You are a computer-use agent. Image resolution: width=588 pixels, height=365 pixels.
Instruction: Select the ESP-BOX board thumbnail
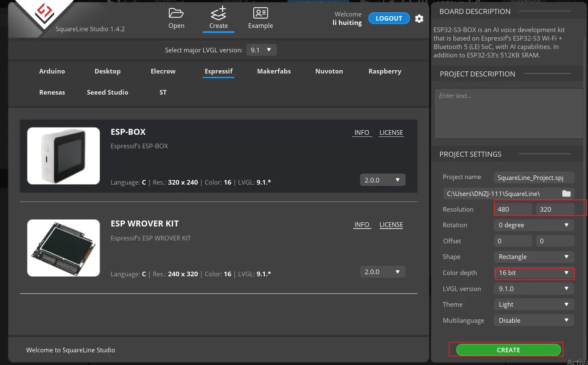coord(64,156)
